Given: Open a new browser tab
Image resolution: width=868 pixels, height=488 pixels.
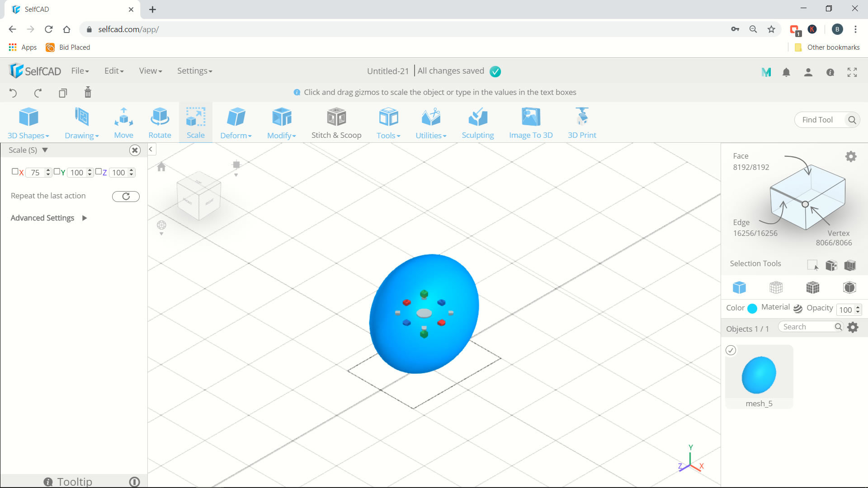Looking at the screenshot, I should tap(153, 9).
